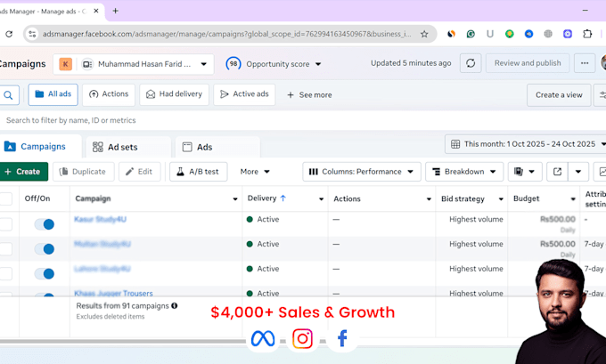Check the select-all campaigns header checkbox
Screen dimensions: 606x364
(5, 198)
